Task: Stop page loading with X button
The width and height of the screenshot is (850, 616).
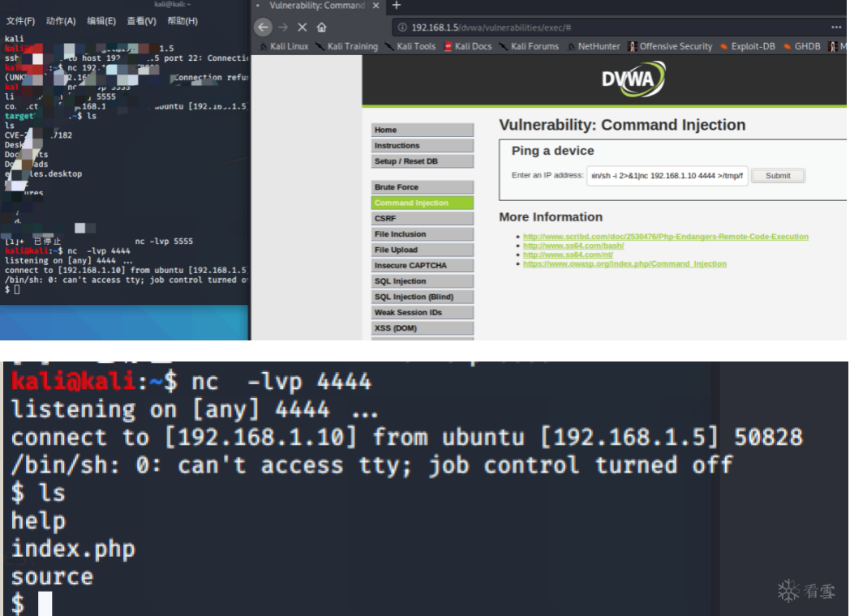Action: click(x=303, y=27)
